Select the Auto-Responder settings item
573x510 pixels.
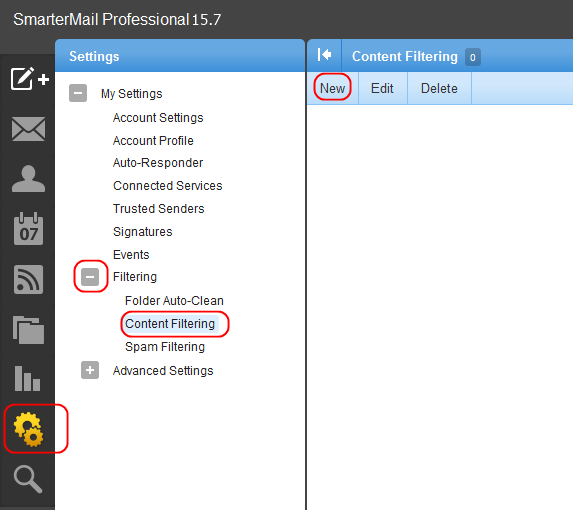158,163
